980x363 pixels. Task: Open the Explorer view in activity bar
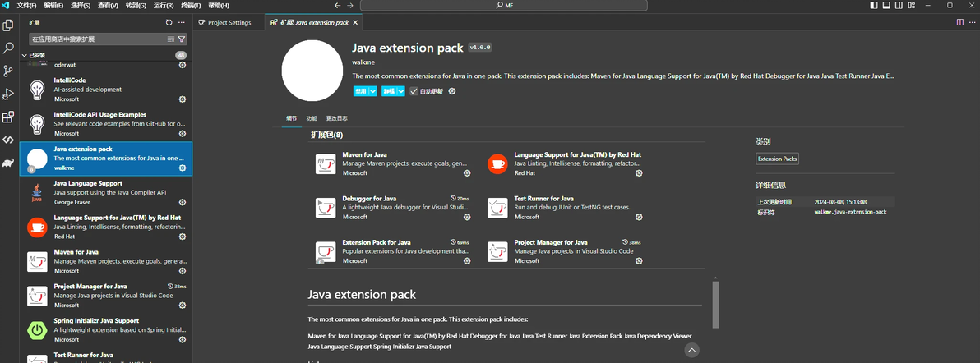[8, 25]
